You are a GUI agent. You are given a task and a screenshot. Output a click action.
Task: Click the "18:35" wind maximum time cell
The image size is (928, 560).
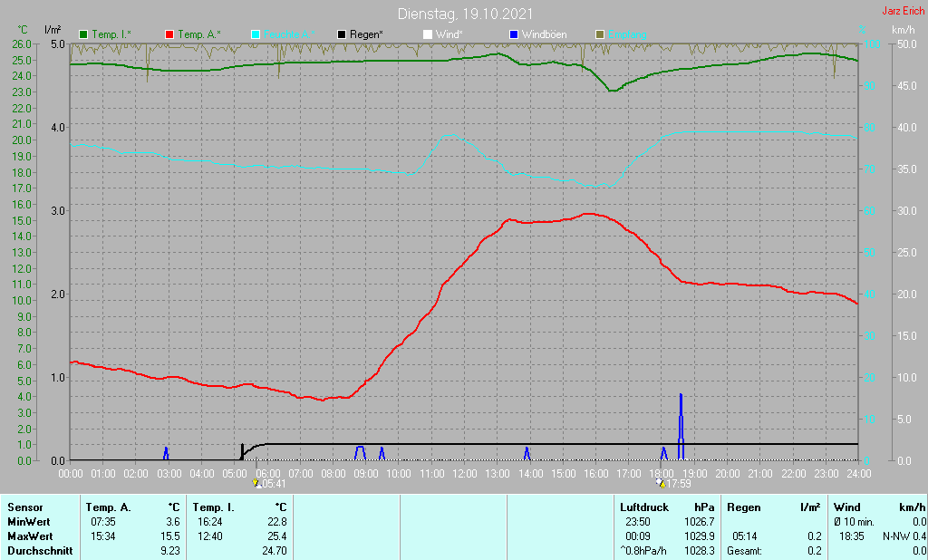[x=852, y=536]
